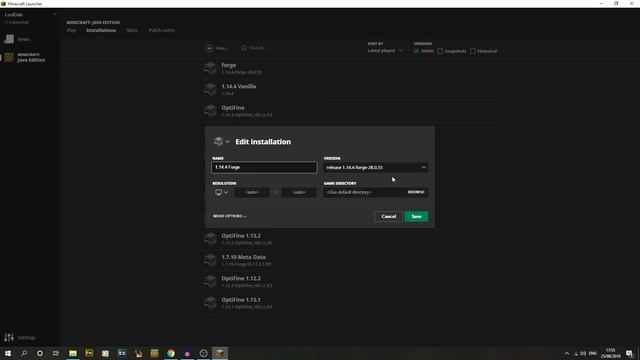
Task: Click the block icon of 1.7.10 Meta Data
Action: click(x=210, y=260)
